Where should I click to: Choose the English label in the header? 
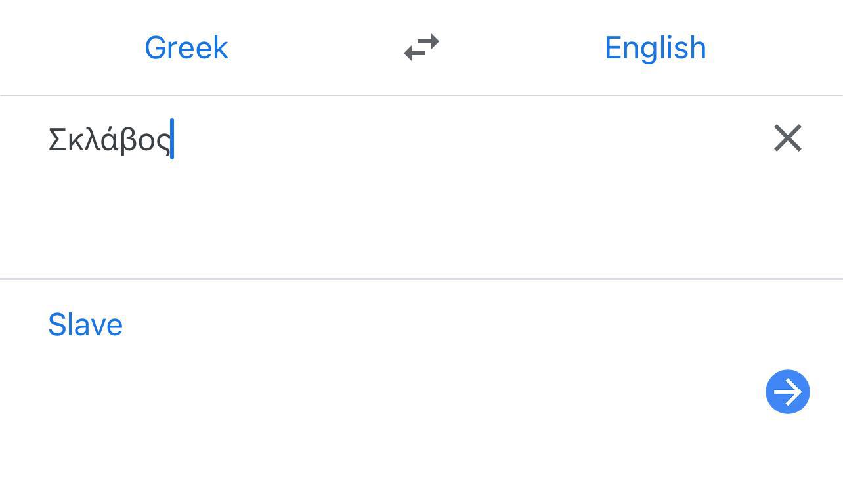[655, 48]
